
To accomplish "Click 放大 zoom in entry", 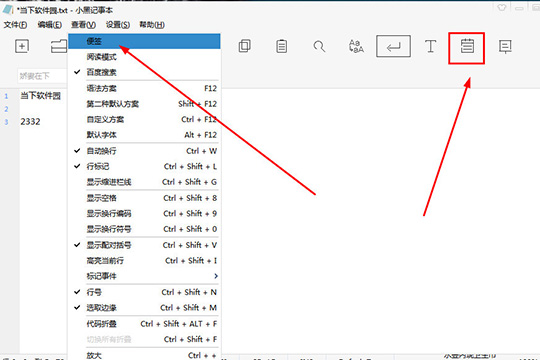I will (144, 355).
